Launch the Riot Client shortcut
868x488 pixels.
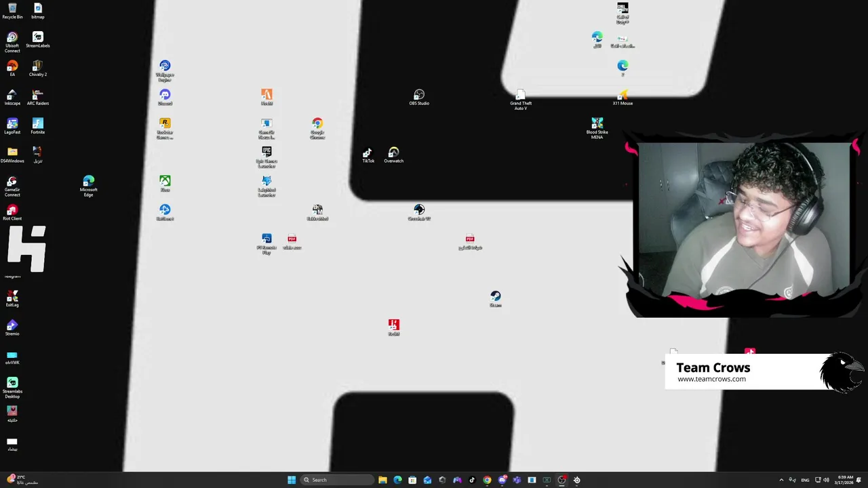point(12,213)
